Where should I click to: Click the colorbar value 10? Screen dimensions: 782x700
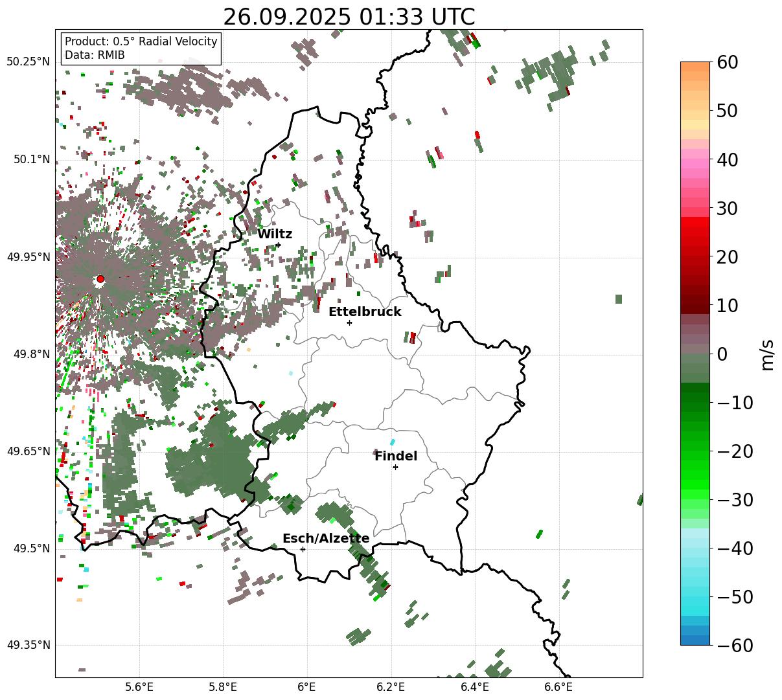tap(728, 305)
